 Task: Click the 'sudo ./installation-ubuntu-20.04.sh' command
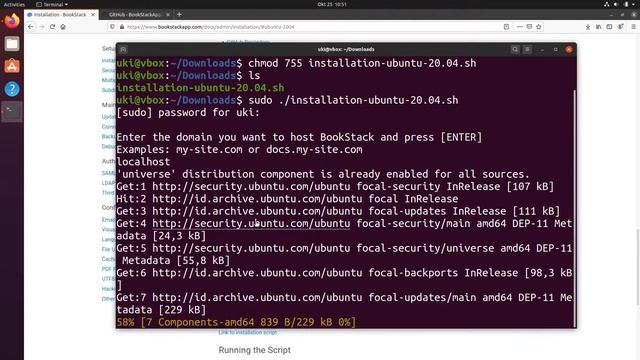coord(353,100)
